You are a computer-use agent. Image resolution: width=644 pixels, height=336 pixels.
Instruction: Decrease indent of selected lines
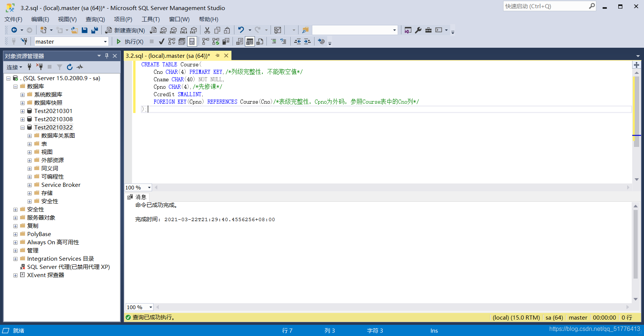(297, 41)
